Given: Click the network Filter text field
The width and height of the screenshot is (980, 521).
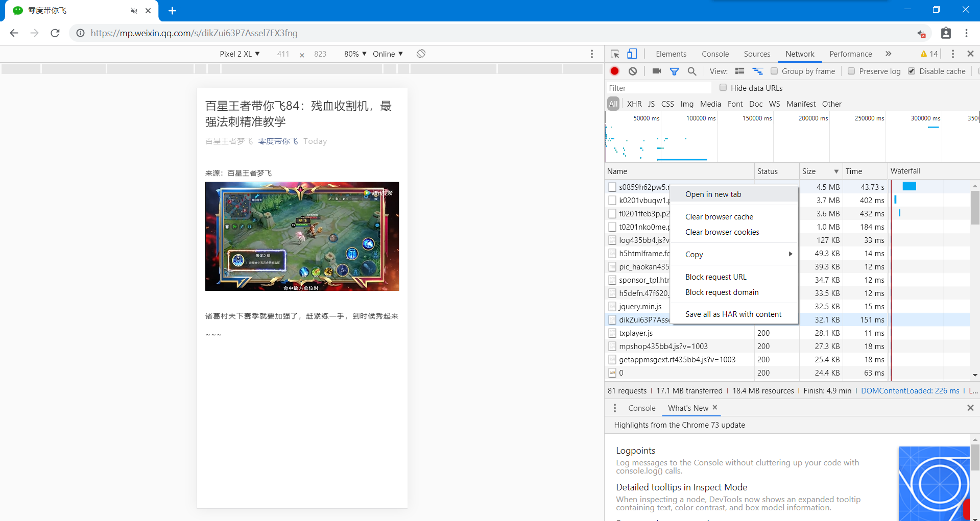Looking at the screenshot, I should click(x=659, y=88).
